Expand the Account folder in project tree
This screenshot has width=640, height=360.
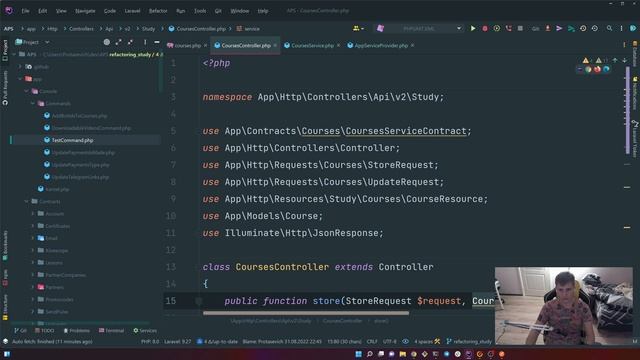(x=33, y=213)
